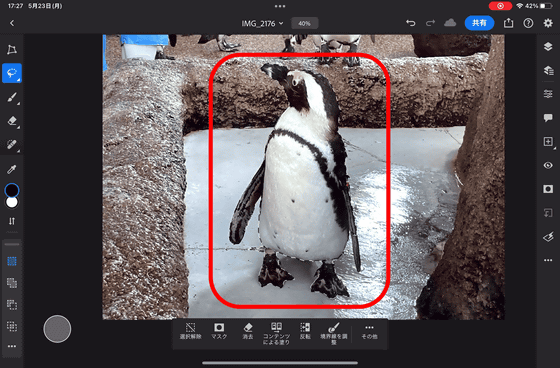The width and height of the screenshot is (560, 368).
Task: Open the help question mark icon
Action: (x=528, y=23)
